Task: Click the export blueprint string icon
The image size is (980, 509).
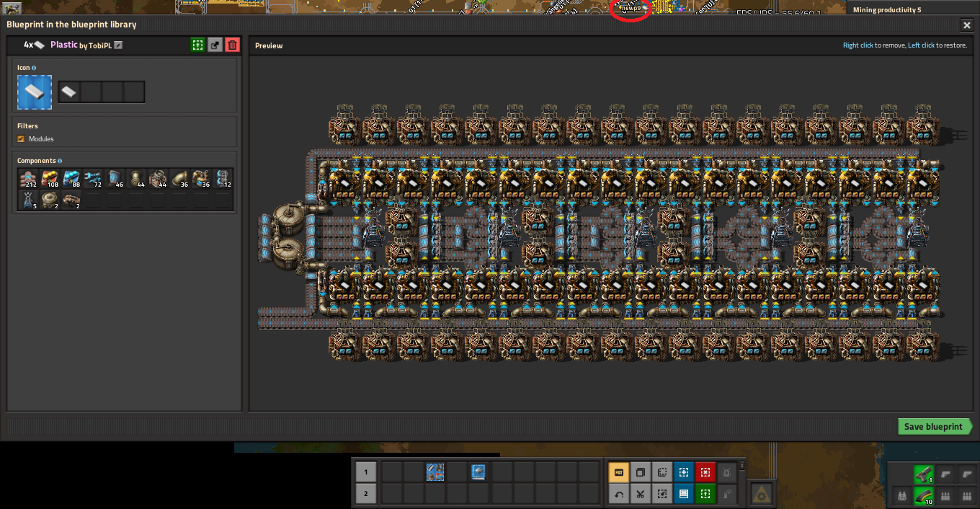Action: tap(215, 45)
